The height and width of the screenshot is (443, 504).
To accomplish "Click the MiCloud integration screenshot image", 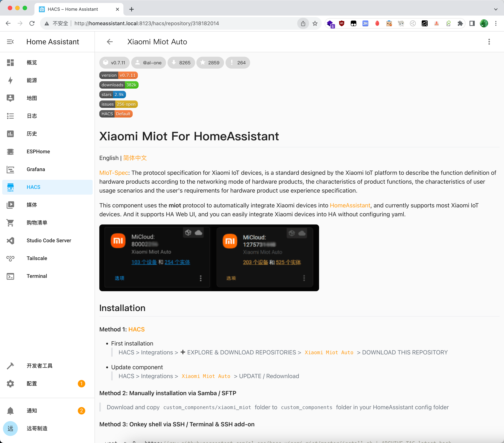I will [x=209, y=258].
